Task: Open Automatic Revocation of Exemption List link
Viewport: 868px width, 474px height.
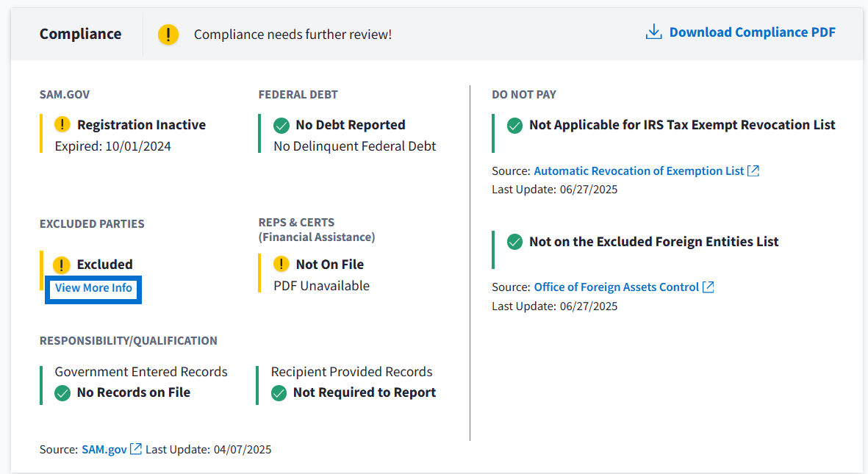Action: [639, 170]
